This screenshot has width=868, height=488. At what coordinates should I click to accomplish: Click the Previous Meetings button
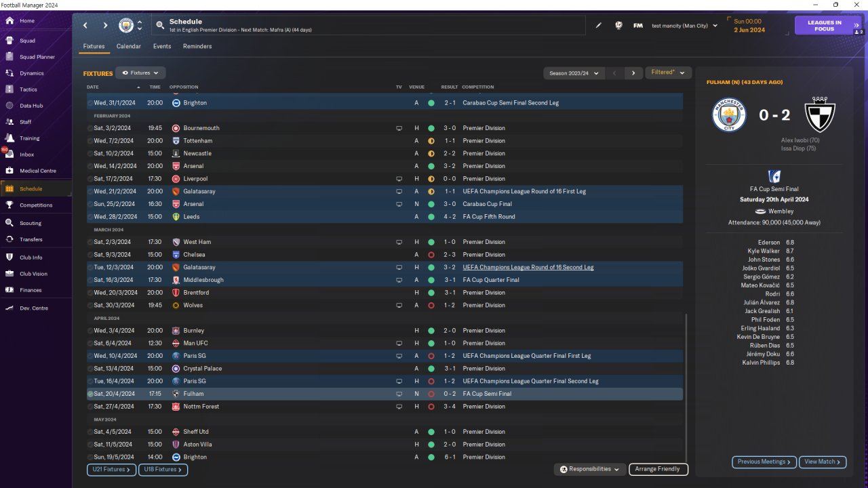click(x=764, y=462)
